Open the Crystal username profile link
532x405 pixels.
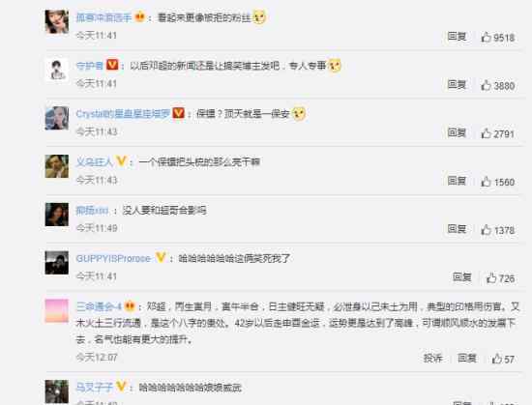(x=123, y=113)
